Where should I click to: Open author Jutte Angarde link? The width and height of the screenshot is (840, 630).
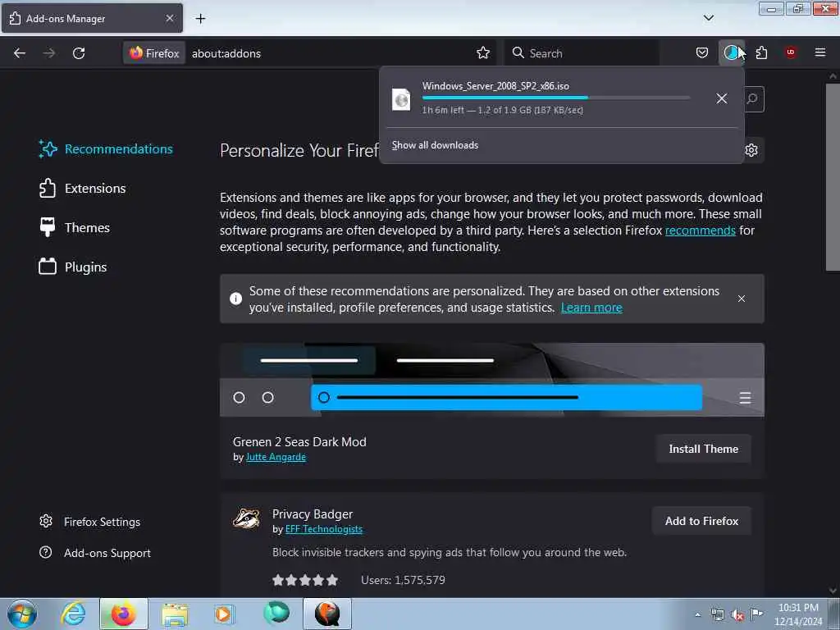coord(276,457)
